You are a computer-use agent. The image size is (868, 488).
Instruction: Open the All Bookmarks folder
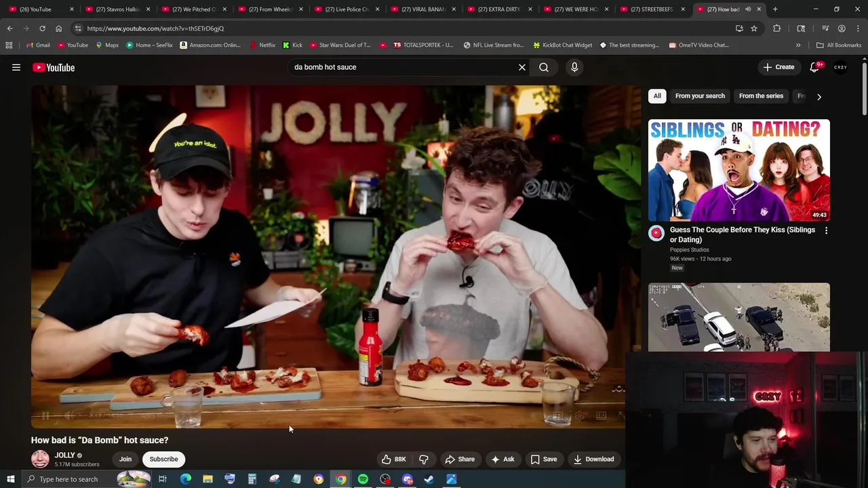point(839,45)
